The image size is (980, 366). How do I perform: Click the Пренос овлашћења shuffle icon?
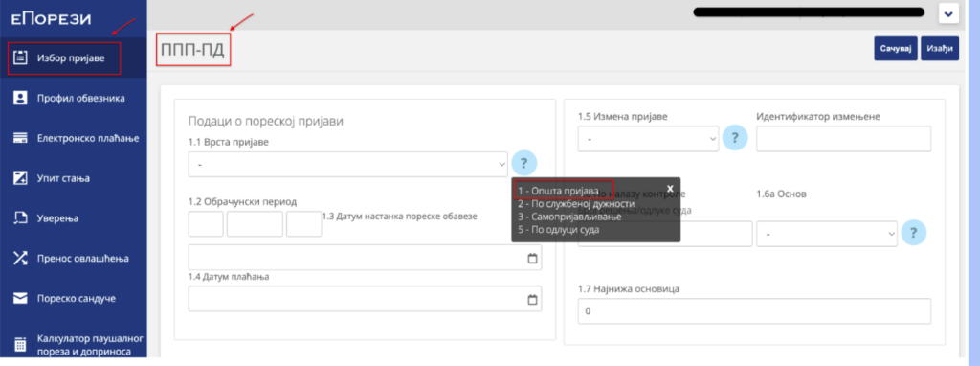(x=21, y=259)
